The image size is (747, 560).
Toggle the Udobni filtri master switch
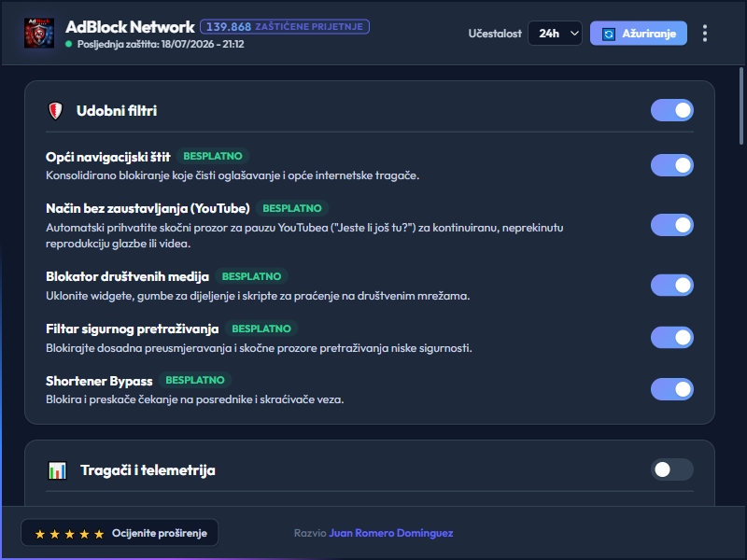671,110
